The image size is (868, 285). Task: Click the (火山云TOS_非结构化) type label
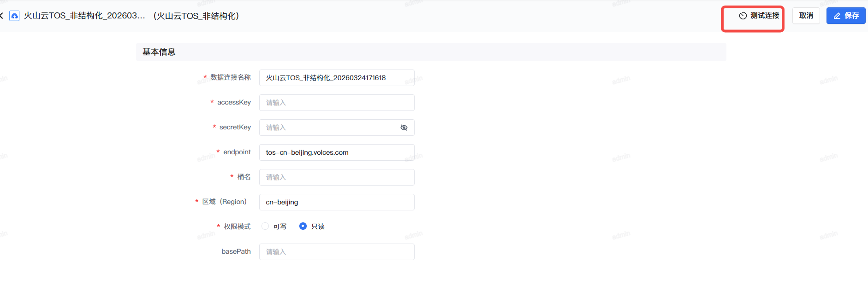tap(196, 16)
